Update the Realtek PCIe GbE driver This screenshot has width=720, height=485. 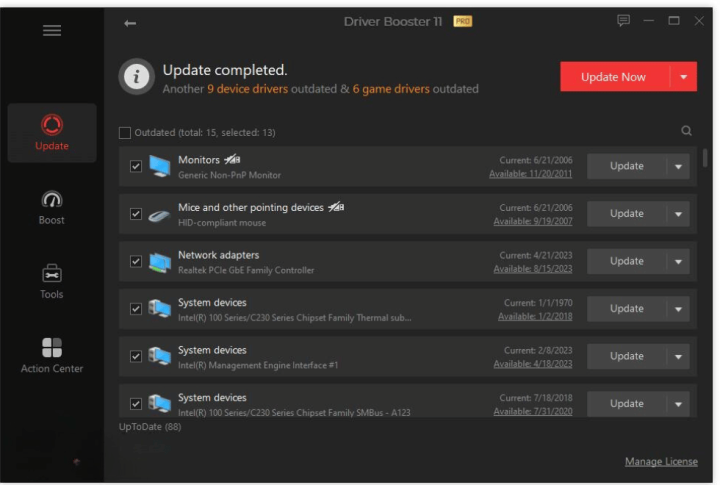pos(627,261)
